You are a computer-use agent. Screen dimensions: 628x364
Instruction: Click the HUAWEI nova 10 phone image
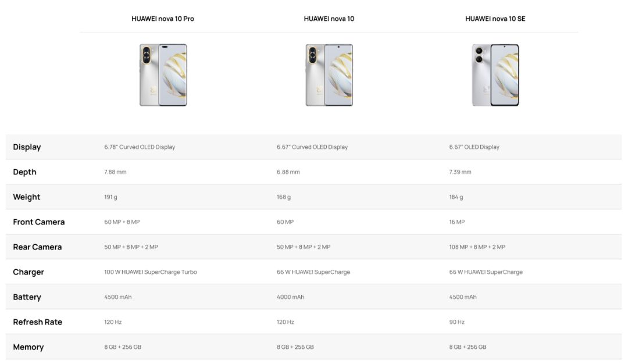(329, 75)
